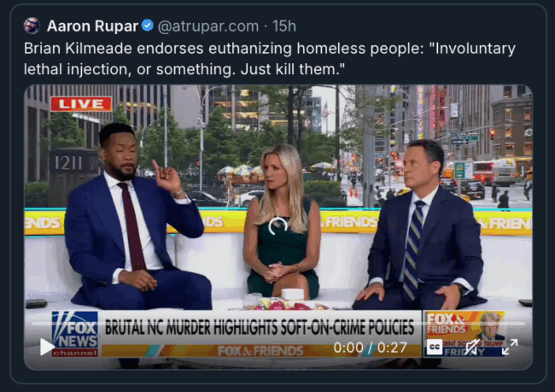Expand the video to fullscreen

pos(510,347)
